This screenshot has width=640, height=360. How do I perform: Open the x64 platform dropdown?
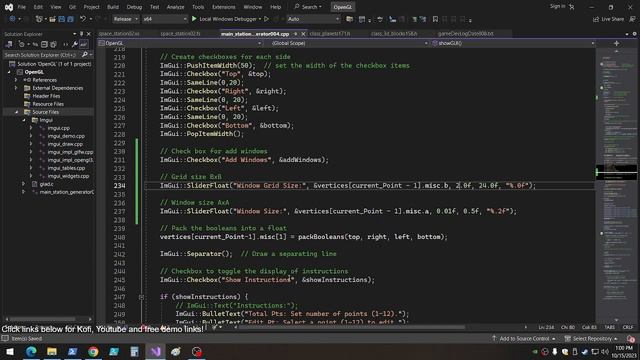pyautogui.click(x=164, y=19)
